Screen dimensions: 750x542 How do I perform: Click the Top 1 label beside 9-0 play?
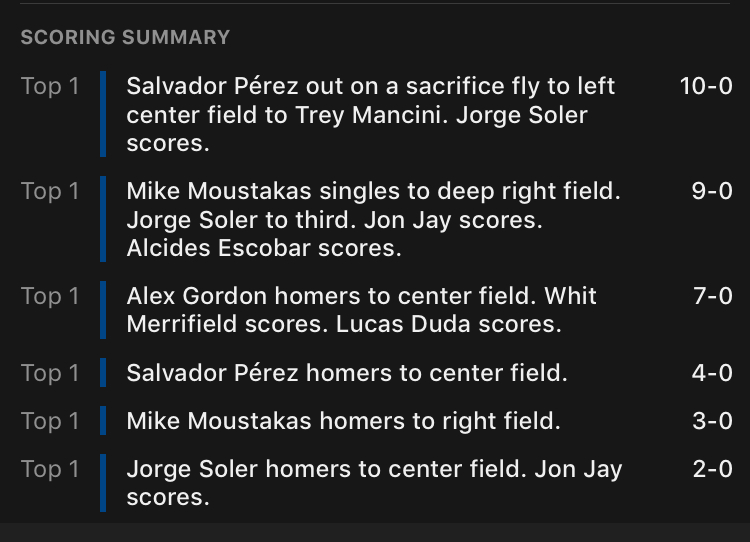tap(50, 191)
